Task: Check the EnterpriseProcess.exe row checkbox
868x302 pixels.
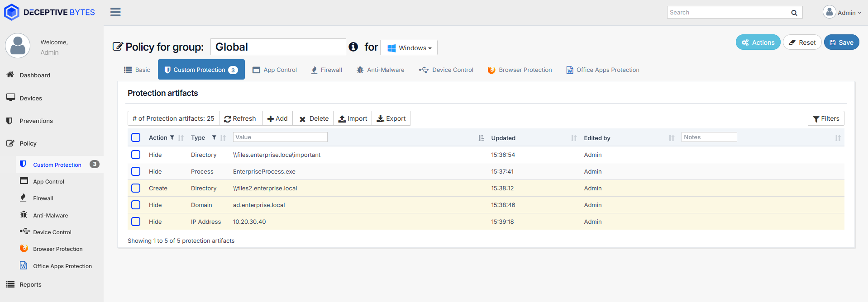Action: 136,171
